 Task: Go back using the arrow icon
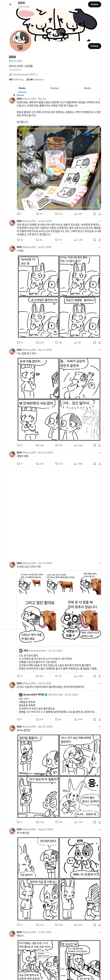[x=11, y=5]
